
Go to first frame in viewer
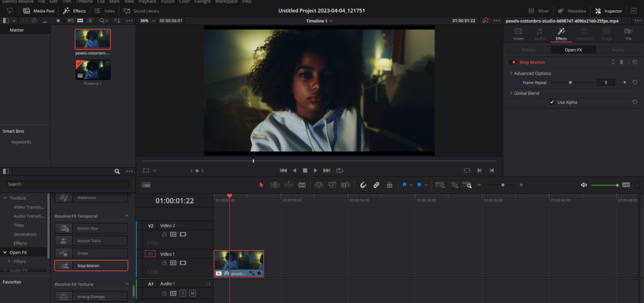(x=283, y=170)
